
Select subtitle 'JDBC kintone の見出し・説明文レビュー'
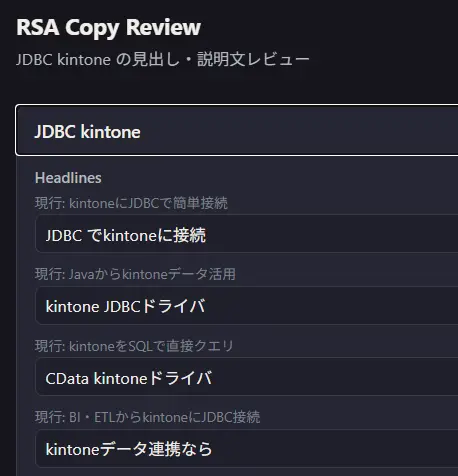(163, 60)
